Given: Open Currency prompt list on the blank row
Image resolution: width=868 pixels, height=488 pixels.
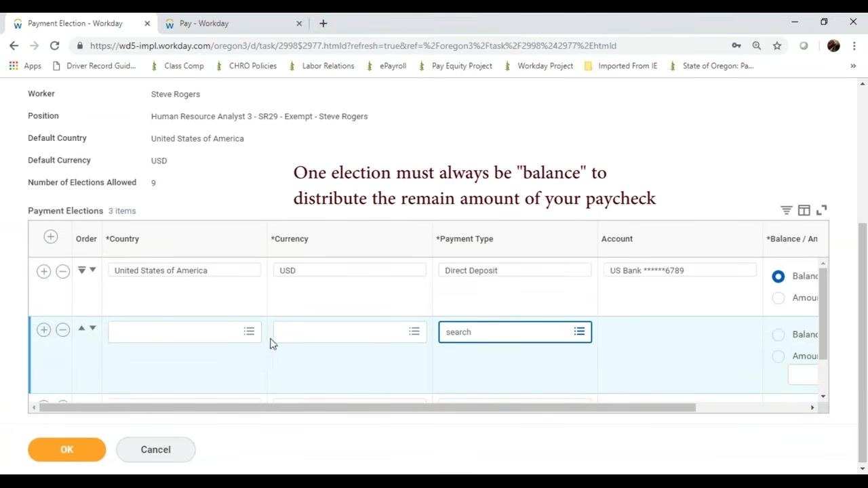Looking at the screenshot, I should pyautogui.click(x=414, y=331).
